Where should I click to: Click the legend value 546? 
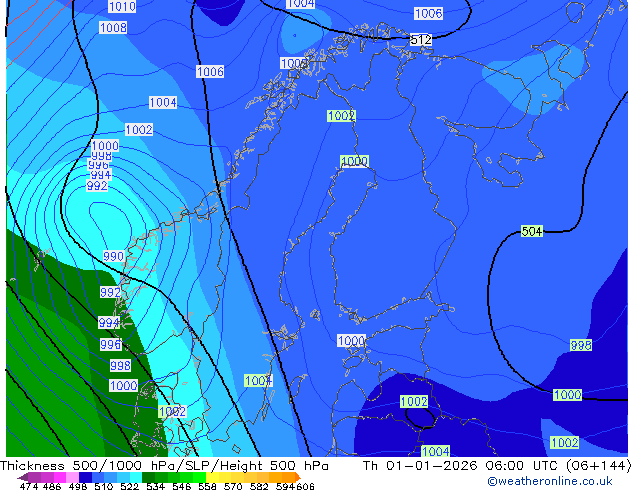click(182, 486)
